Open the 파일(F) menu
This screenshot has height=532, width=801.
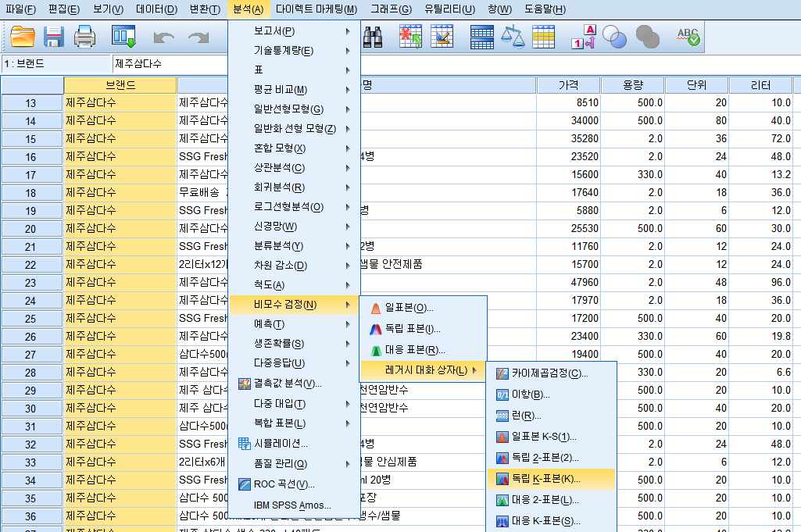20,9
